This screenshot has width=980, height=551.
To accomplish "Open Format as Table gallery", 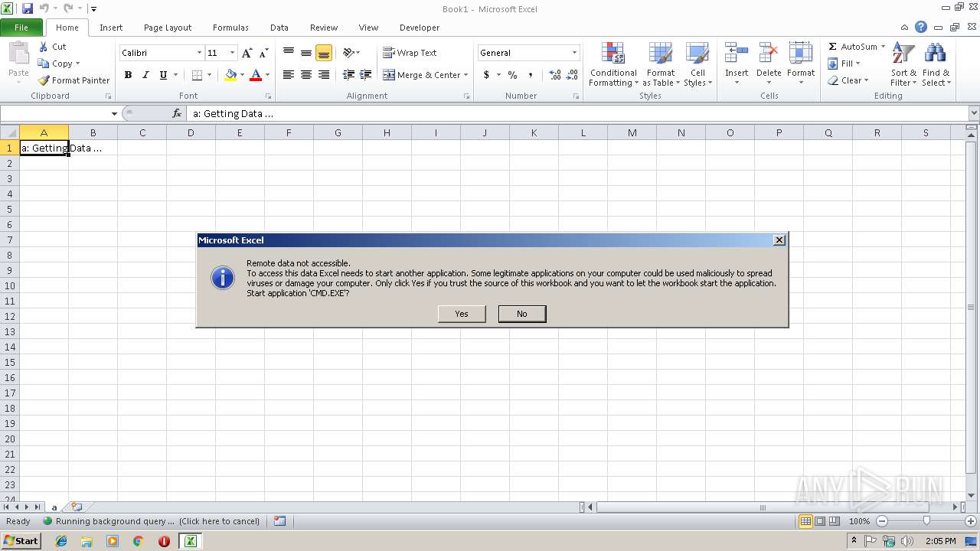I will click(x=661, y=64).
